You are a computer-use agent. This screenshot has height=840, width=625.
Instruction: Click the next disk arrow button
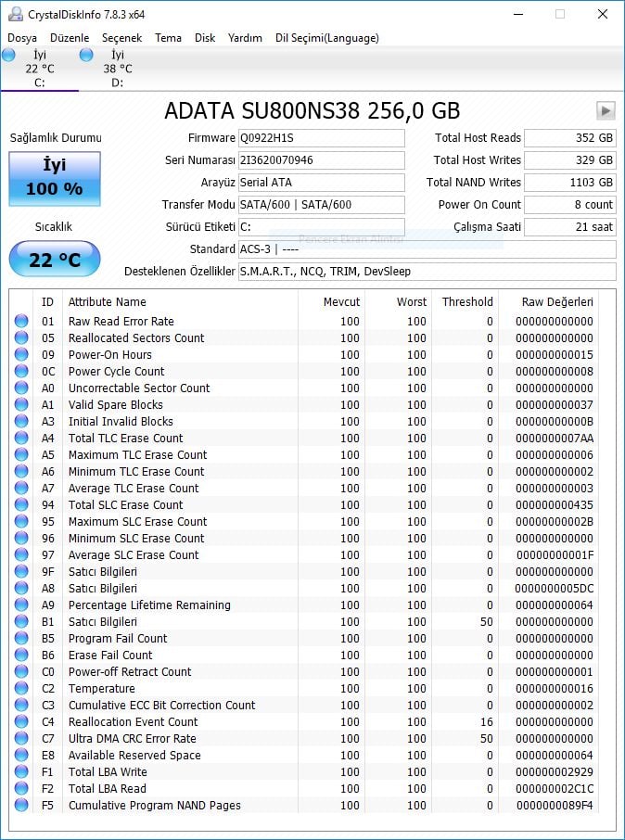tap(606, 111)
